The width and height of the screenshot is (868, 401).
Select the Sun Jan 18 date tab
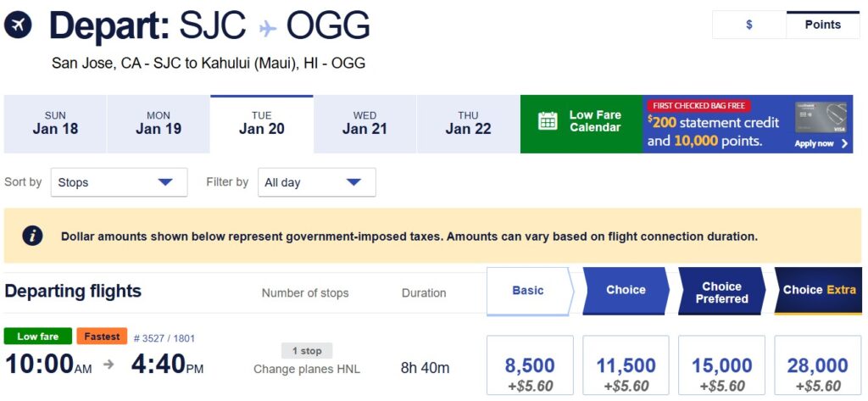pyautogui.click(x=55, y=124)
